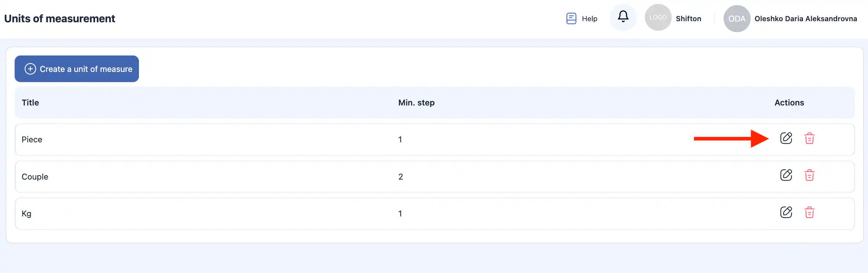Click the Min. step column header
This screenshot has height=273, width=868.
[x=416, y=103]
